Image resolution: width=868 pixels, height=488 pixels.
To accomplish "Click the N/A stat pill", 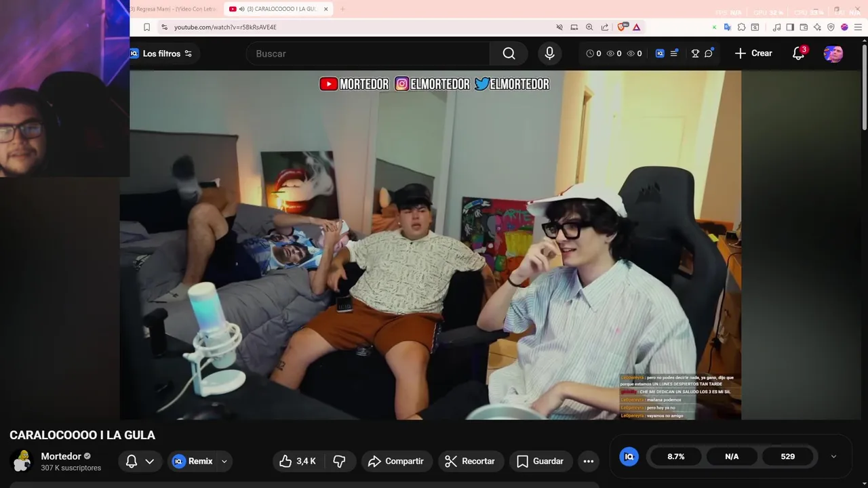I will point(732,456).
